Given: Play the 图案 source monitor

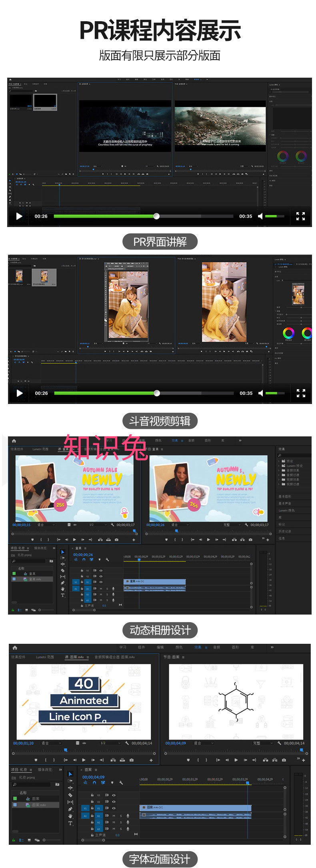Looking at the screenshot, I should click(84, 760).
